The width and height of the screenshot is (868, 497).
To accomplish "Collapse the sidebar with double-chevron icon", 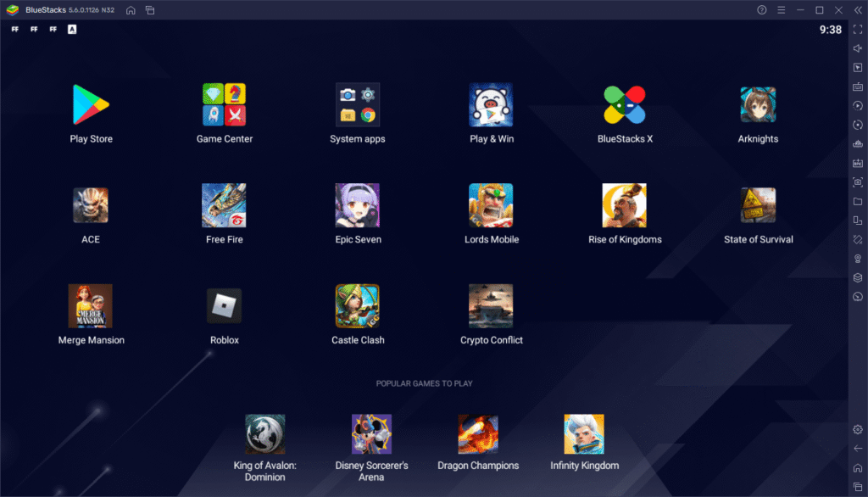I will (858, 10).
